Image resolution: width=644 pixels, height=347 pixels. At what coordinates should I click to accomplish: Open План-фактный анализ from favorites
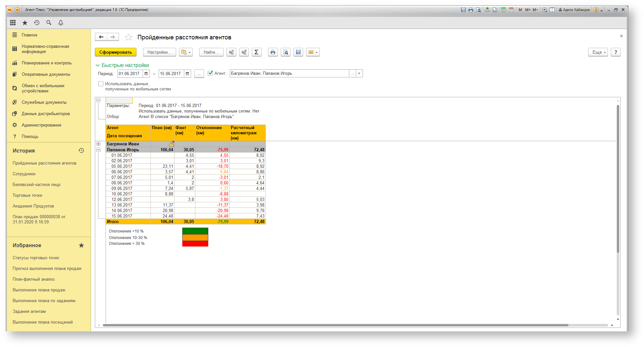pos(33,279)
